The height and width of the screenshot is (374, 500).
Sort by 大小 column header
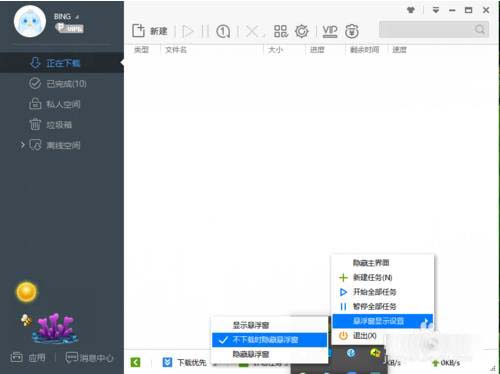click(x=275, y=50)
